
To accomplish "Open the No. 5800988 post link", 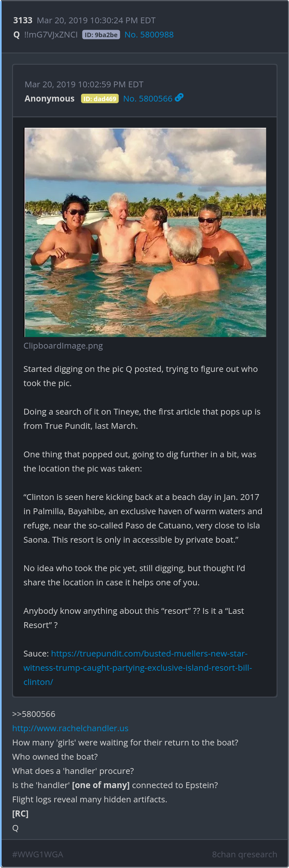I will [149, 35].
